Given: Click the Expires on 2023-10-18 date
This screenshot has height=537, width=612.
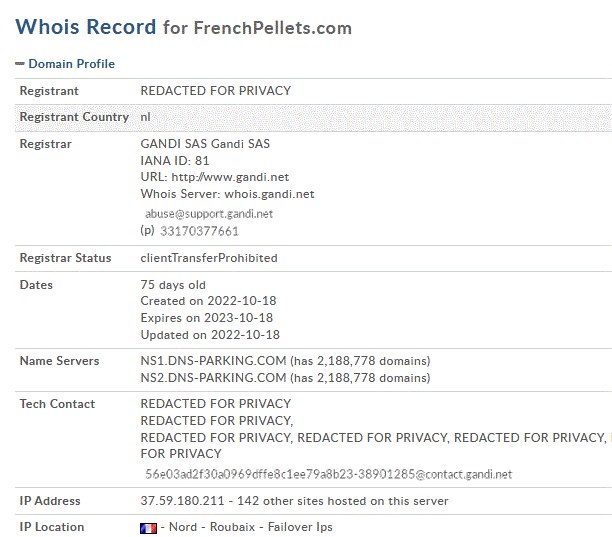Looking at the screenshot, I should 206,318.
